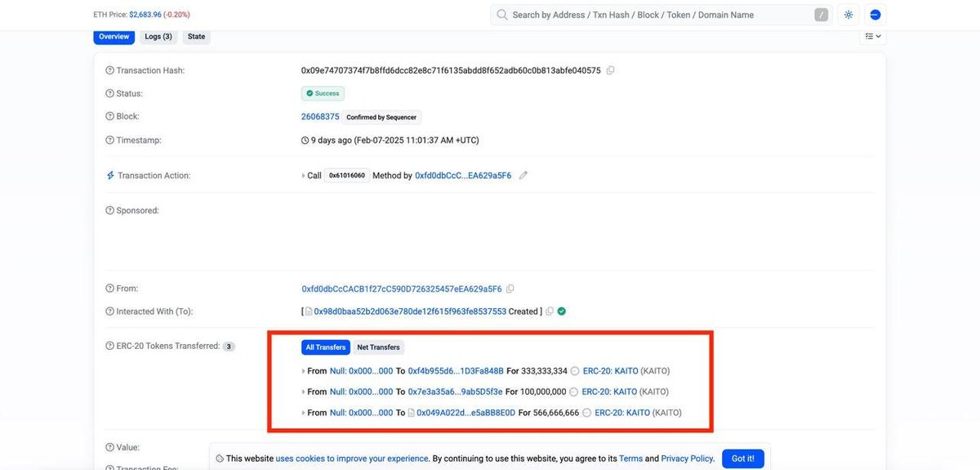Open the State tab
Viewport: 980px width, 470px height.
click(196, 37)
